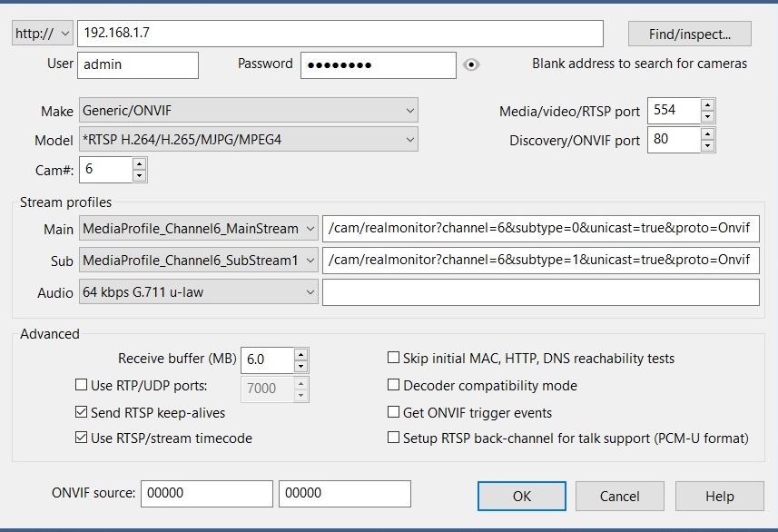778x532 pixels.
Task: Open Main stream profile dropdown
Action: click(x=199, y=228)
